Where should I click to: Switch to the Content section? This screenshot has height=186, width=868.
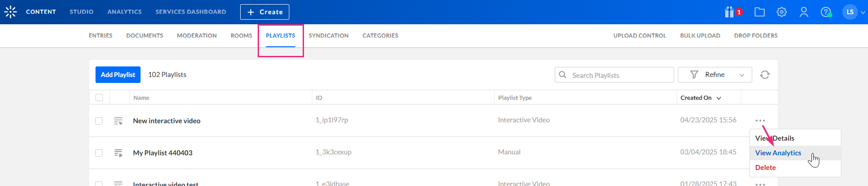point(41,12)
